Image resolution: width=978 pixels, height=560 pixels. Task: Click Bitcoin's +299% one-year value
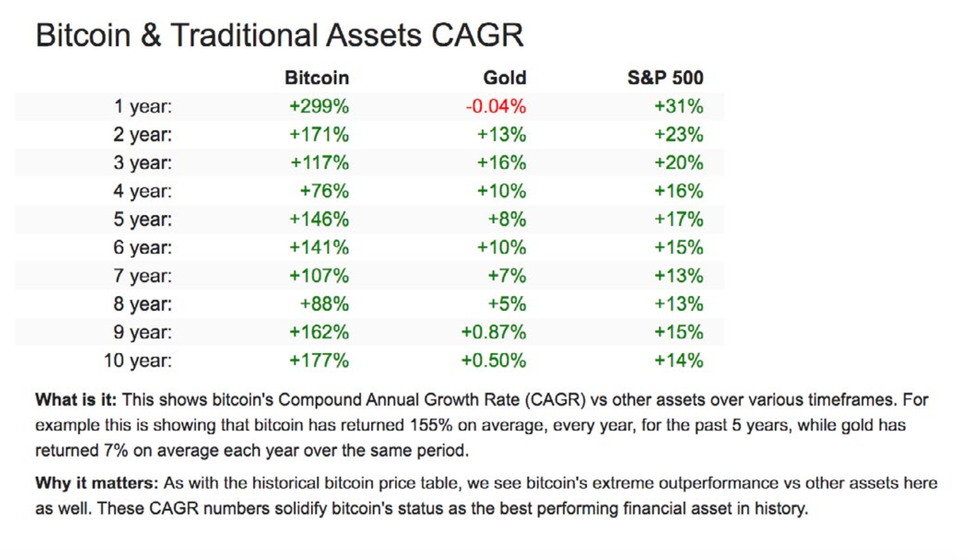pos(319,106)
